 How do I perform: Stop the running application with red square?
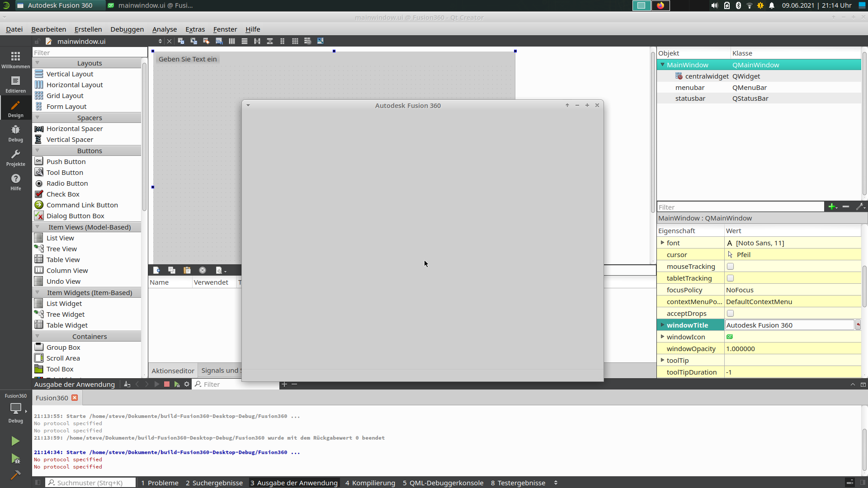166,384
